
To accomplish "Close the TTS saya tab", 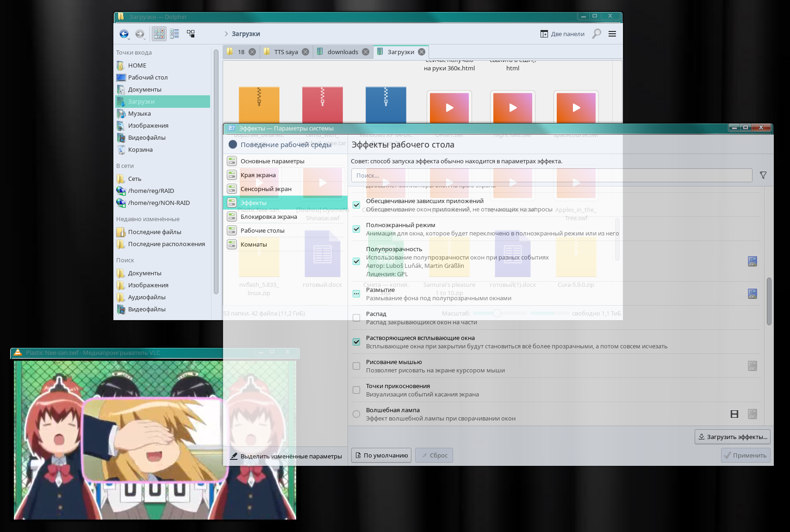I will pyautogui.click(x=305, y=52).
